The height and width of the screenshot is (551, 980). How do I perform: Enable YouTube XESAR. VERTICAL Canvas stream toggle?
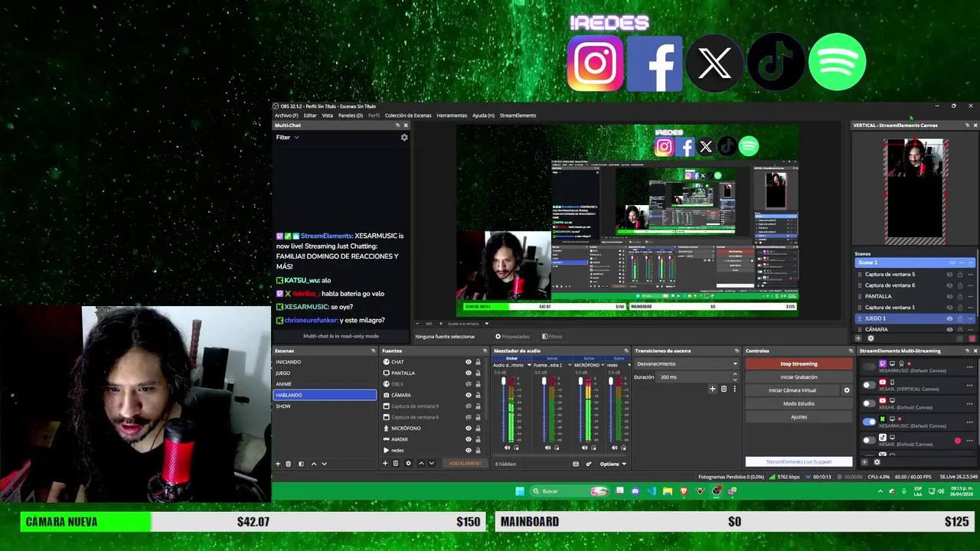point(868,385)
